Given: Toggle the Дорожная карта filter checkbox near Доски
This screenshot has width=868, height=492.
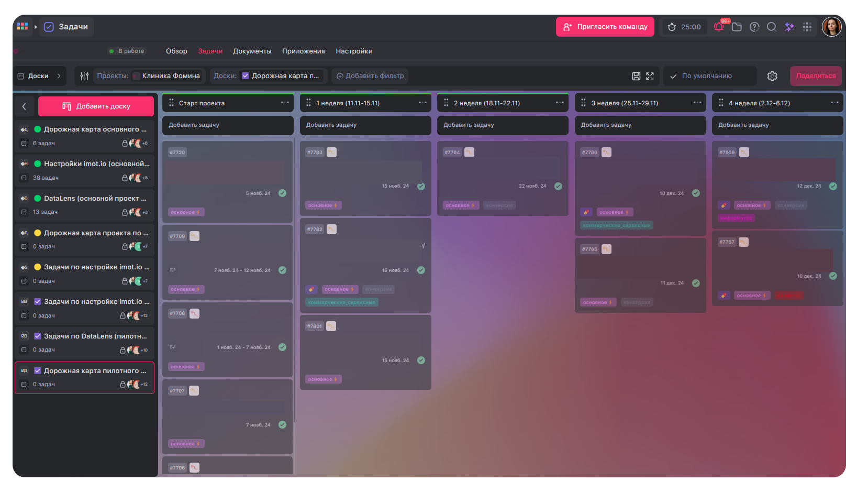Looking at the screenshot, I should (x=245, y=75).
